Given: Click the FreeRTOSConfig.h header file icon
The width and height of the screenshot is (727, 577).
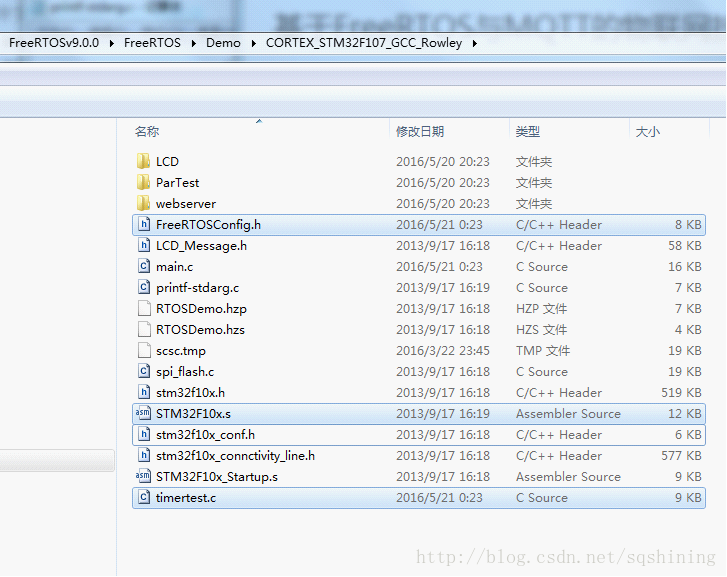Looking at the screenshot, I should click(144, 224).
